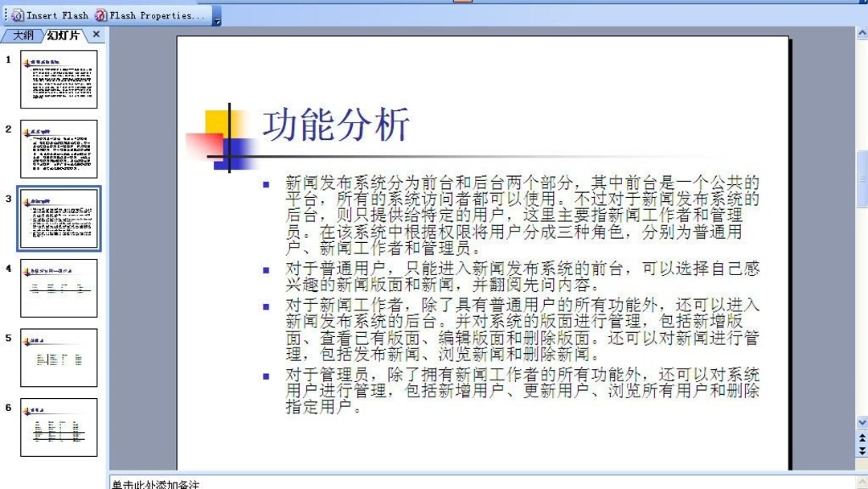Select the slide 1 thumbnail
This screenshot has width=868, height=489.
(60, 79)
